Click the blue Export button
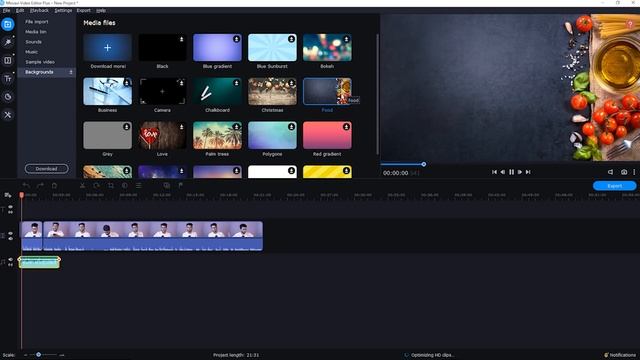Viewport: 640px width, 360px height. (x=614, y=186)
